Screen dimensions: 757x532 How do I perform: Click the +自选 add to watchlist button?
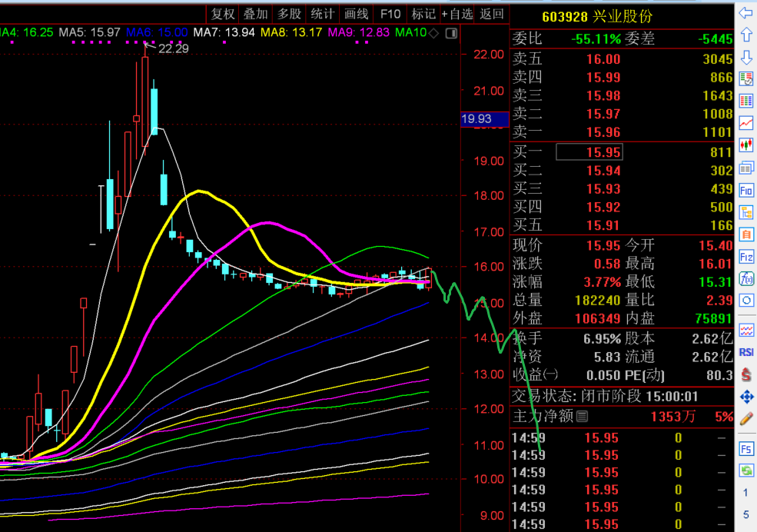coord(457,15)
